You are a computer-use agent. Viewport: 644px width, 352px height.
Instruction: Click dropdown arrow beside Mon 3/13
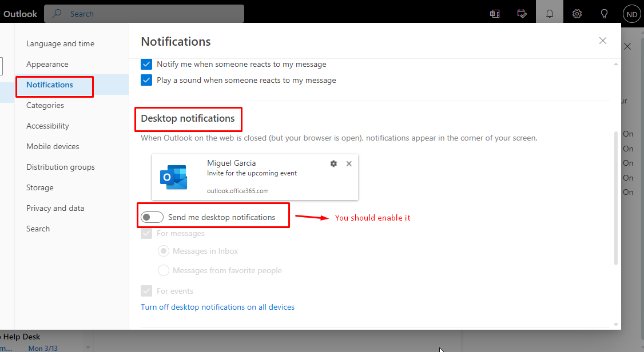(x=88, y=347)
